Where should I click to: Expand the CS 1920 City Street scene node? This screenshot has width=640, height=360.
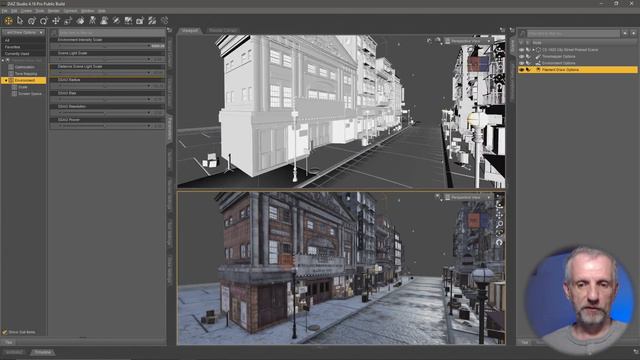coord(533,50)
